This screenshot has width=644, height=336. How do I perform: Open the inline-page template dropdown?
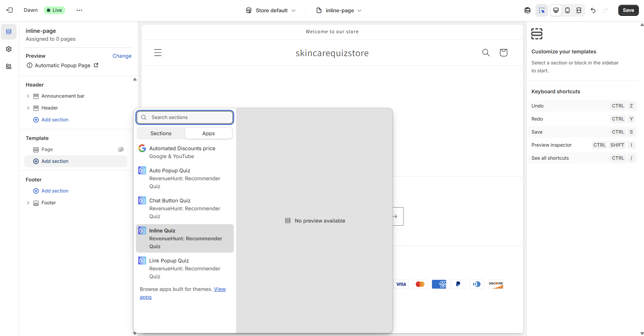coord(339,10)
